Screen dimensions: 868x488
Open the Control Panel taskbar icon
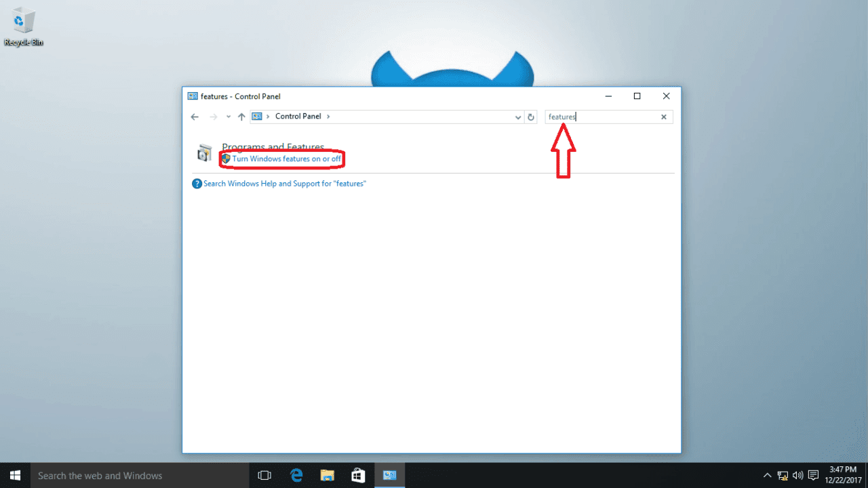coord(389,475)
